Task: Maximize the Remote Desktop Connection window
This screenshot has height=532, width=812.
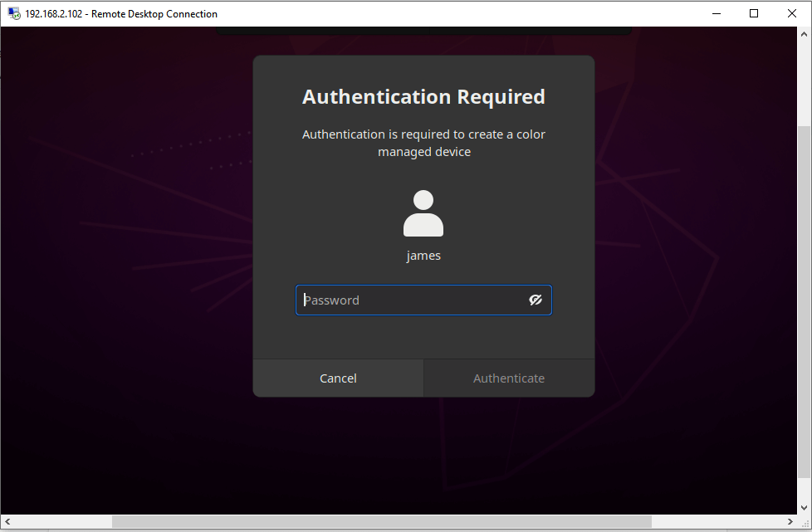Action: [754, 14]
